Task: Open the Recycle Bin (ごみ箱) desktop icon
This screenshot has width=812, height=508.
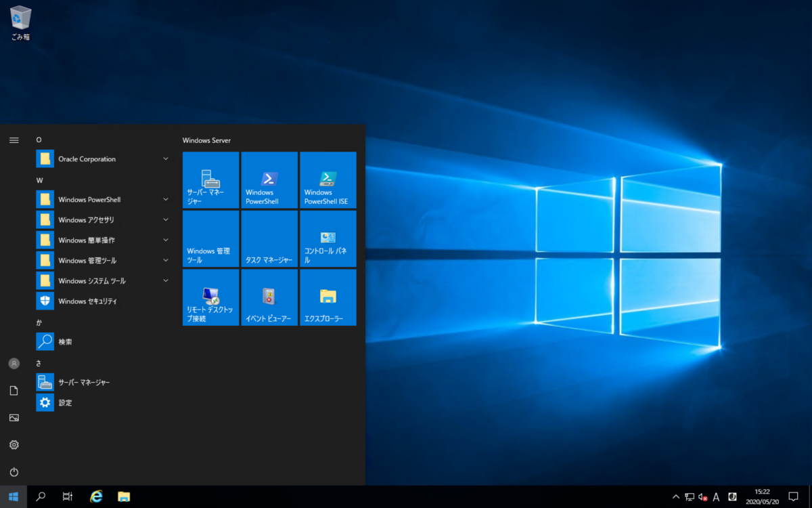Action: tap(20, 23)
